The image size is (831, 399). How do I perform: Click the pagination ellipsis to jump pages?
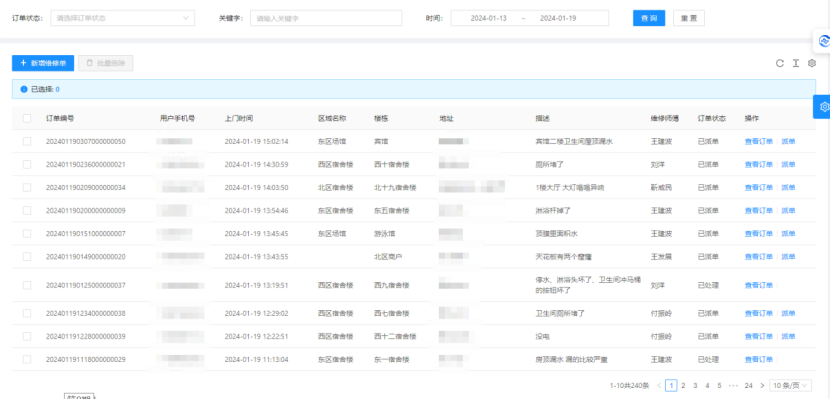click(733, 386)
